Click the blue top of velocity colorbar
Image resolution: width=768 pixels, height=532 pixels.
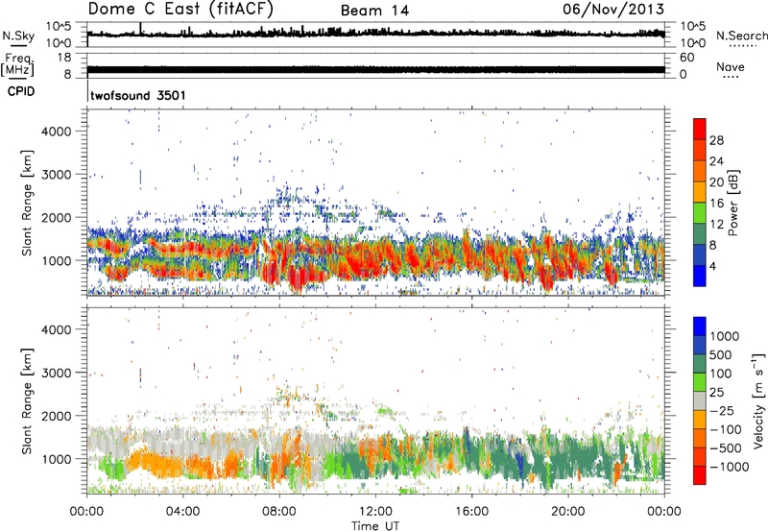[700, 326]
